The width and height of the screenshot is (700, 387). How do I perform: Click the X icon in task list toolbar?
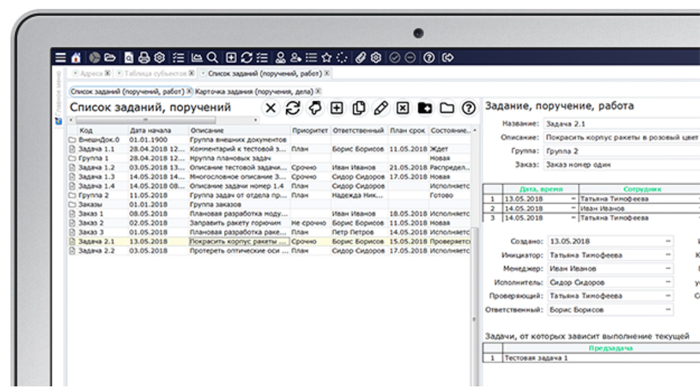pos(271,108)
